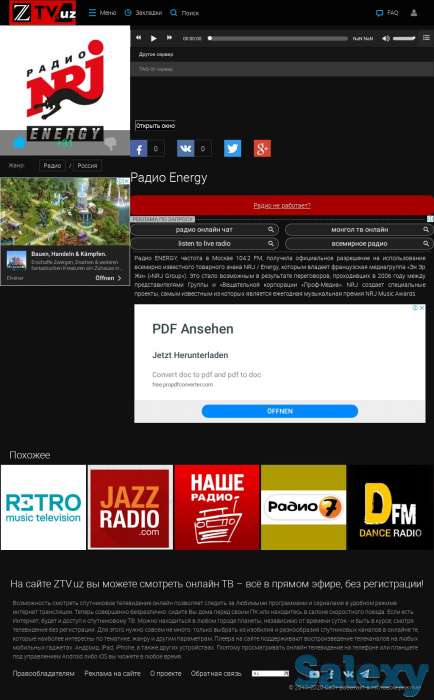Viewport: 434px width, 700px height.
Task: Click the Похожее section heading
Action: pyautogui.click(x=29, y=455)
